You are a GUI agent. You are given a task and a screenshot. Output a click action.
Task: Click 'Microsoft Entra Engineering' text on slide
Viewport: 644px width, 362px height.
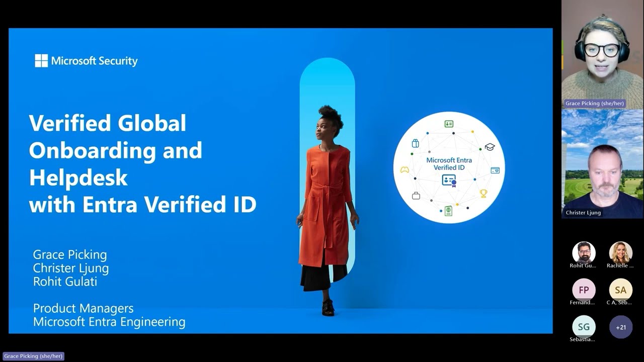(109, 322)
